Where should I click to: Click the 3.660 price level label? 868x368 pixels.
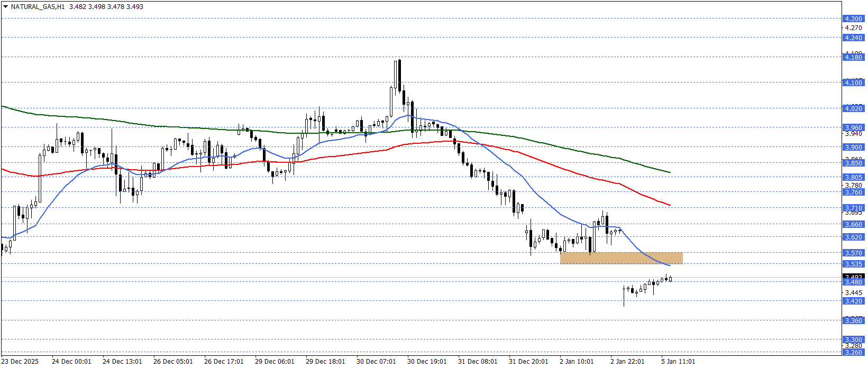[x=853, y=224]
